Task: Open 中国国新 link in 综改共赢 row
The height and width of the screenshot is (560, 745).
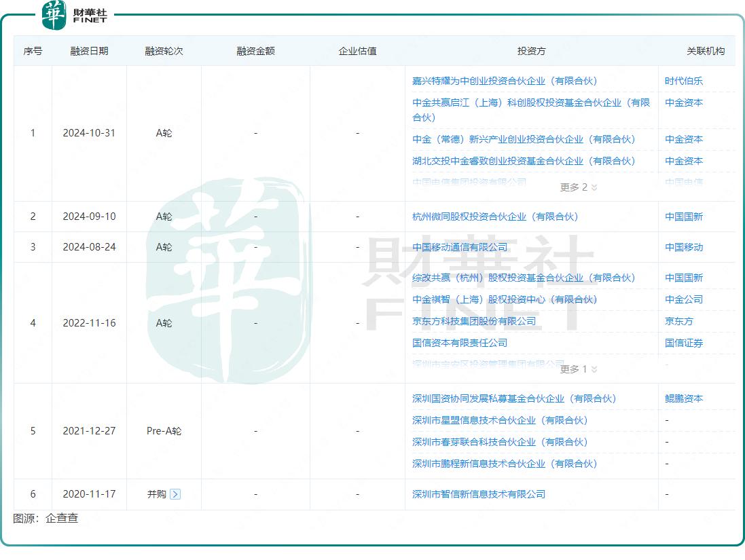Action: coord(684,278)
